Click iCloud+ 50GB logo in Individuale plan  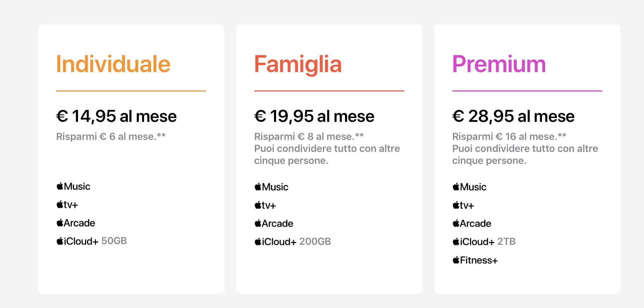point(91,241)
